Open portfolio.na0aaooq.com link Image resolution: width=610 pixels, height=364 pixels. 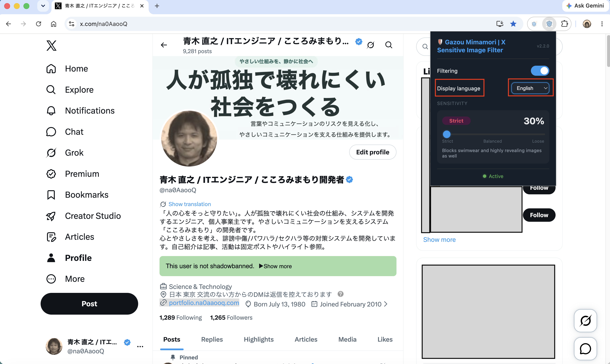204,303
